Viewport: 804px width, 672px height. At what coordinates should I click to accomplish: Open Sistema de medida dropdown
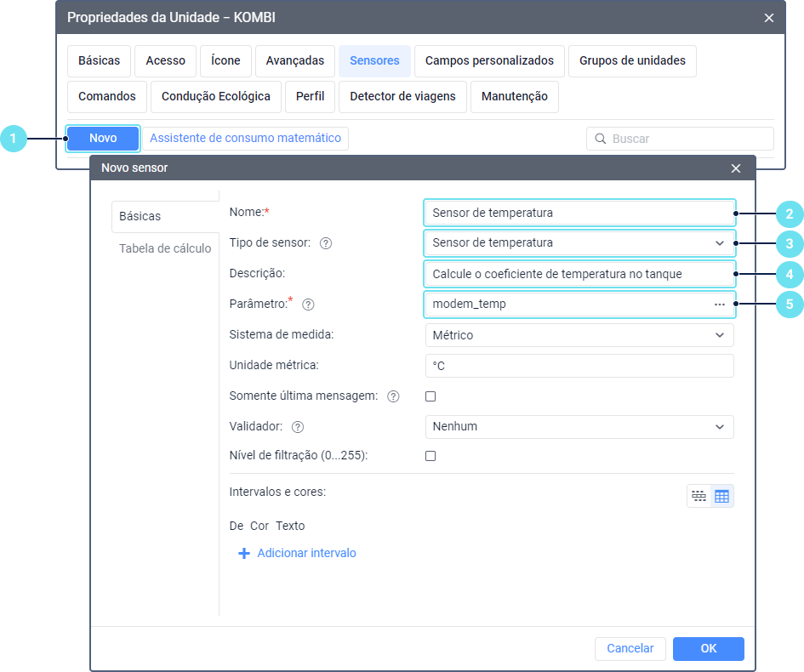[x=579, y=335]
